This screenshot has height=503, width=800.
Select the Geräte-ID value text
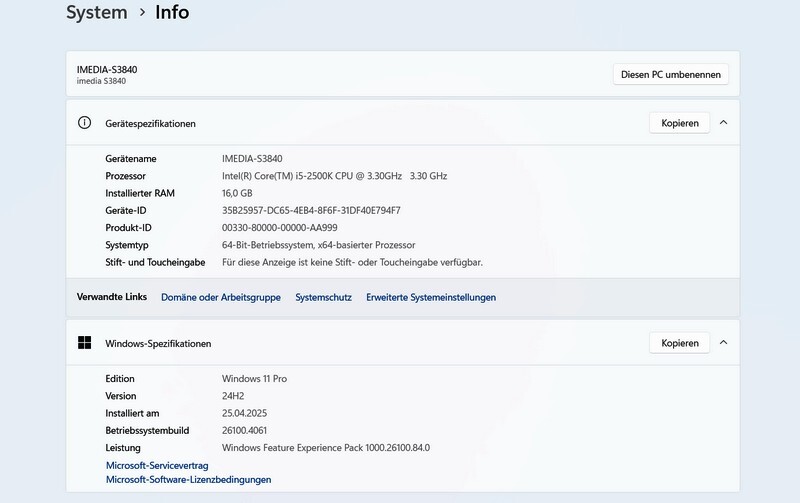tap(311, 210)
